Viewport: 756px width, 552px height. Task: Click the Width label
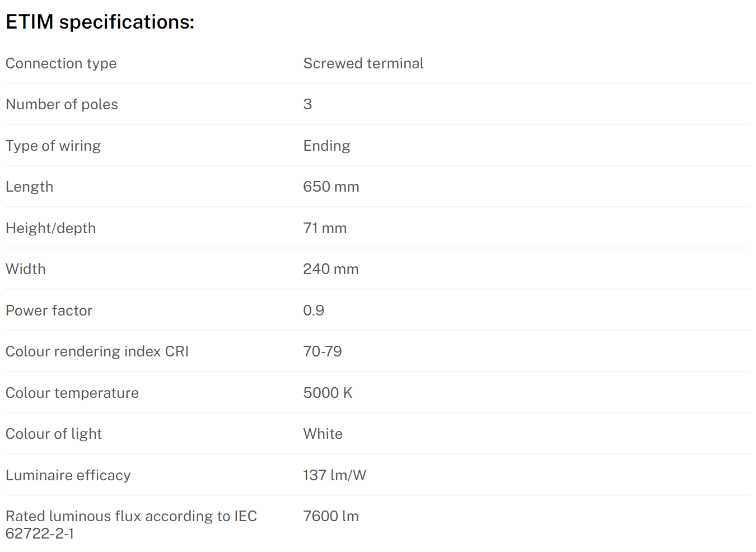point(25,269)
